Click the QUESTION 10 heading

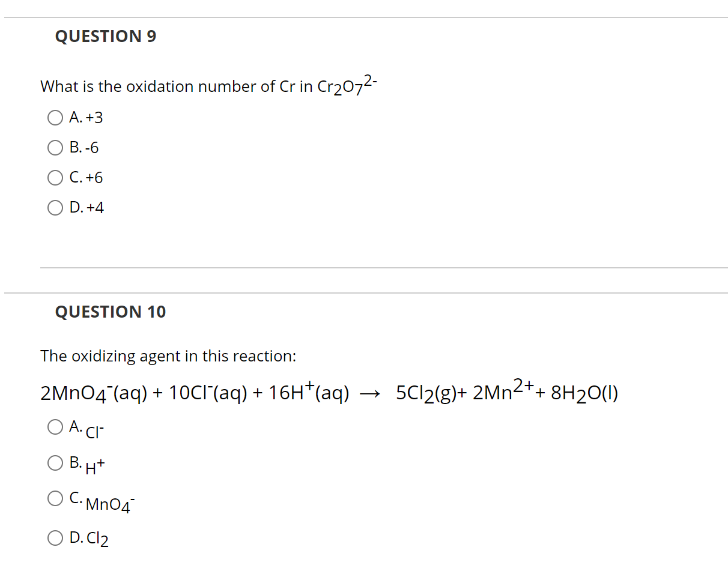[110, 312]
